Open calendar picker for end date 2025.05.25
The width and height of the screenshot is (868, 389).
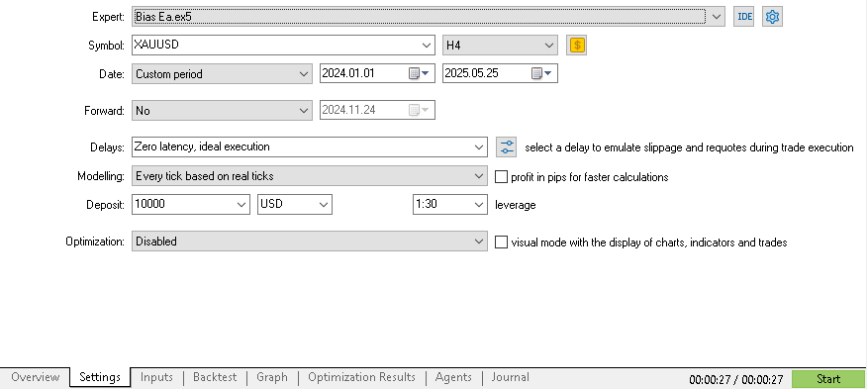(x=541, y=73)
